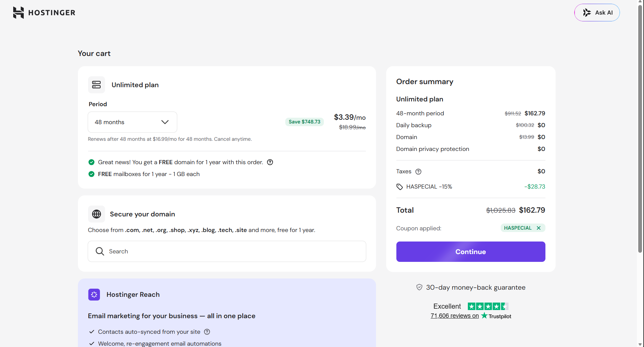The image size is (644, 347).
Task: Click the green check beside FREE domain
Action: [91, 162]
